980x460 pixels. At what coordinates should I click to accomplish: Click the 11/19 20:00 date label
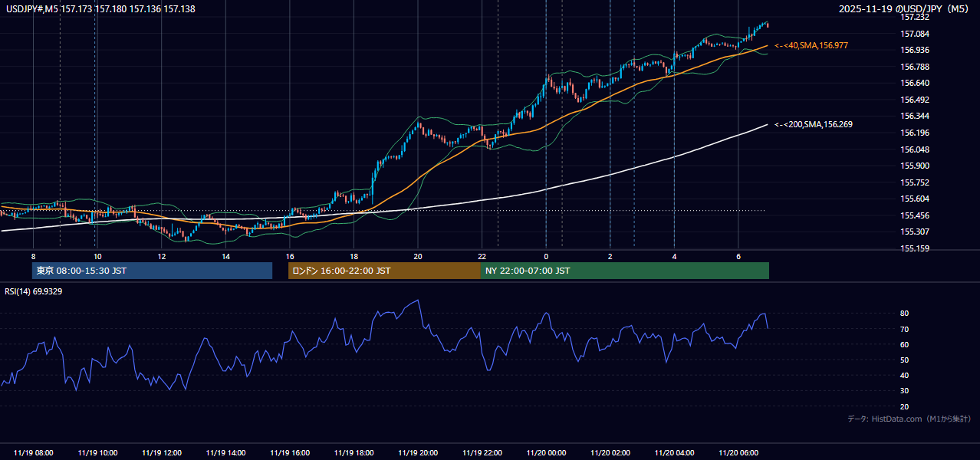(x=418, y=453)
